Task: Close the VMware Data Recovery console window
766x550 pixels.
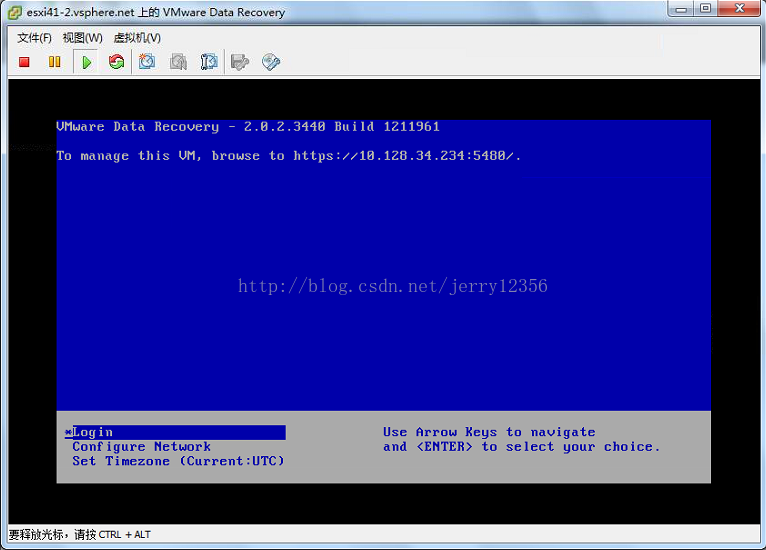Action: point(739,8)
